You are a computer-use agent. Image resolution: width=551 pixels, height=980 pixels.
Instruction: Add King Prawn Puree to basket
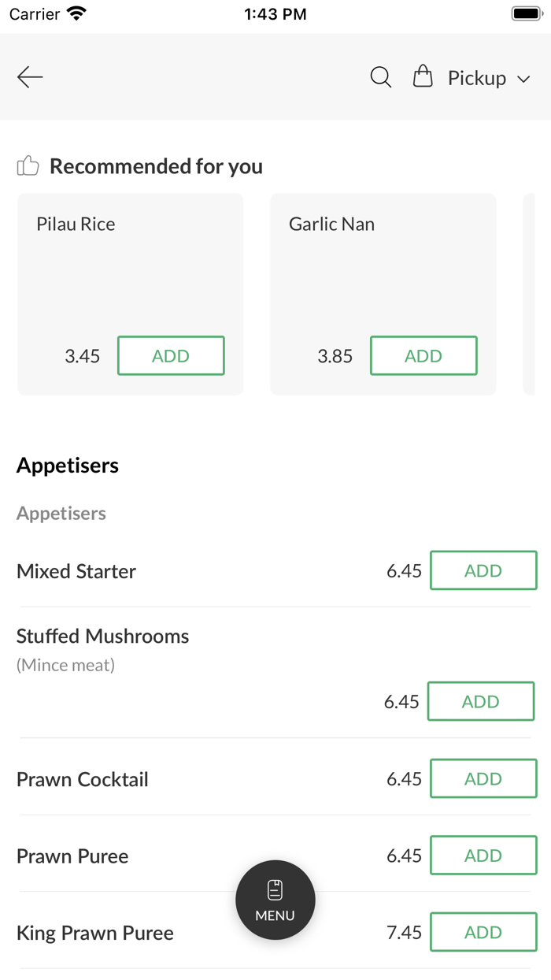click(x=483, y=932)
